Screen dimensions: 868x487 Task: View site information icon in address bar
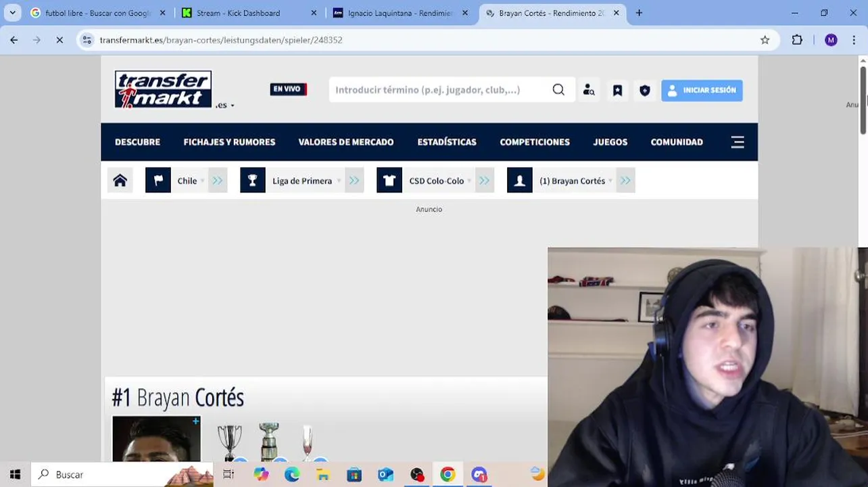click(x=87, y=40)
